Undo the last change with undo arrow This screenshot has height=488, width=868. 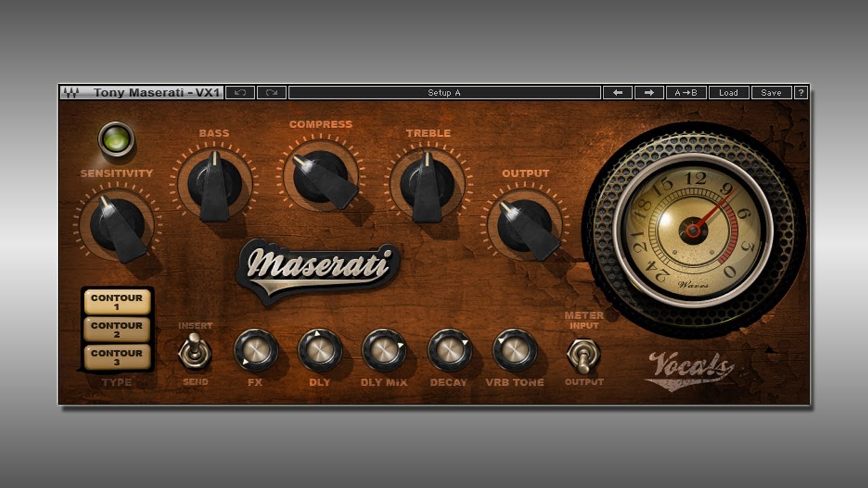(x=240, y=93)
